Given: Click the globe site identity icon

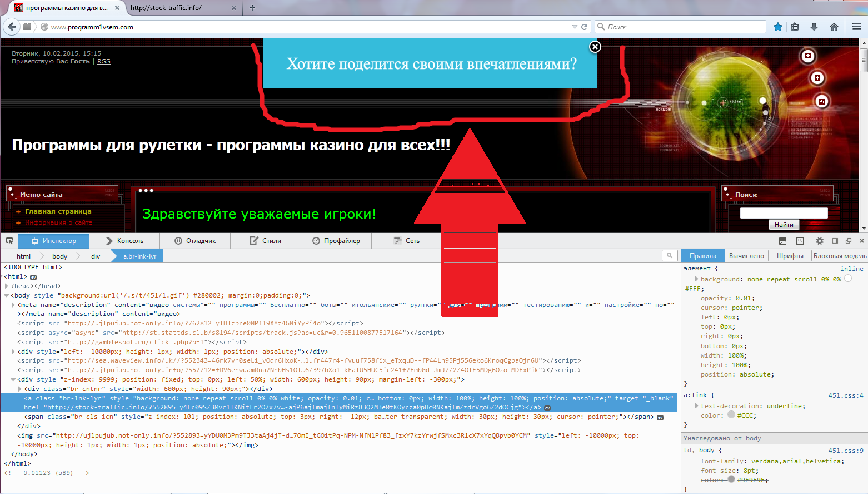Looking at the screenshot, I should pos(44,27).
